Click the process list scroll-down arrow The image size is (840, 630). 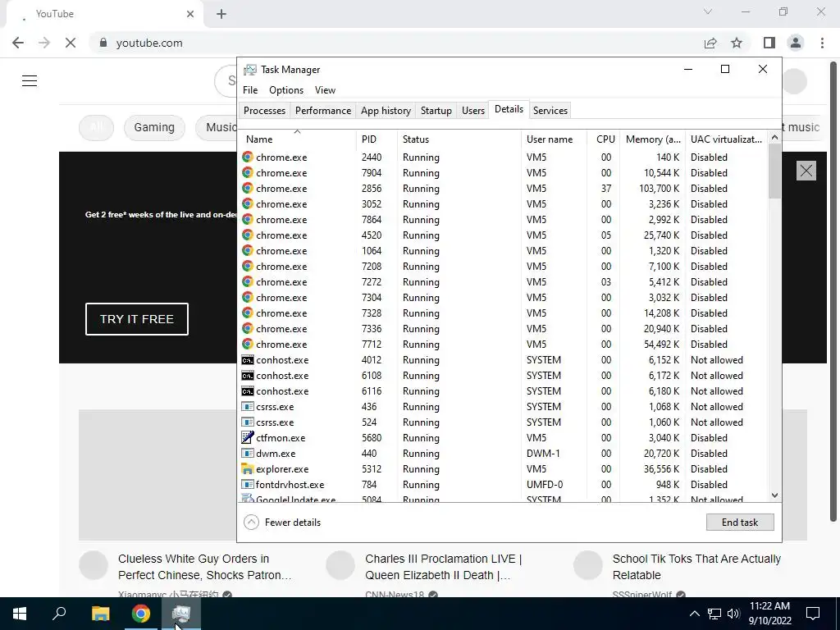click(774, 495)
